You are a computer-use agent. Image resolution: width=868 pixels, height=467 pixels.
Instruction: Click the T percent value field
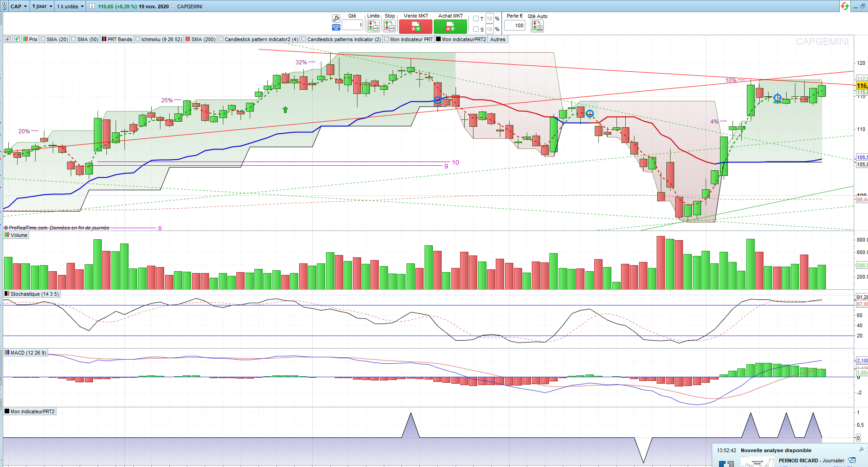click(x=489, y=19)
